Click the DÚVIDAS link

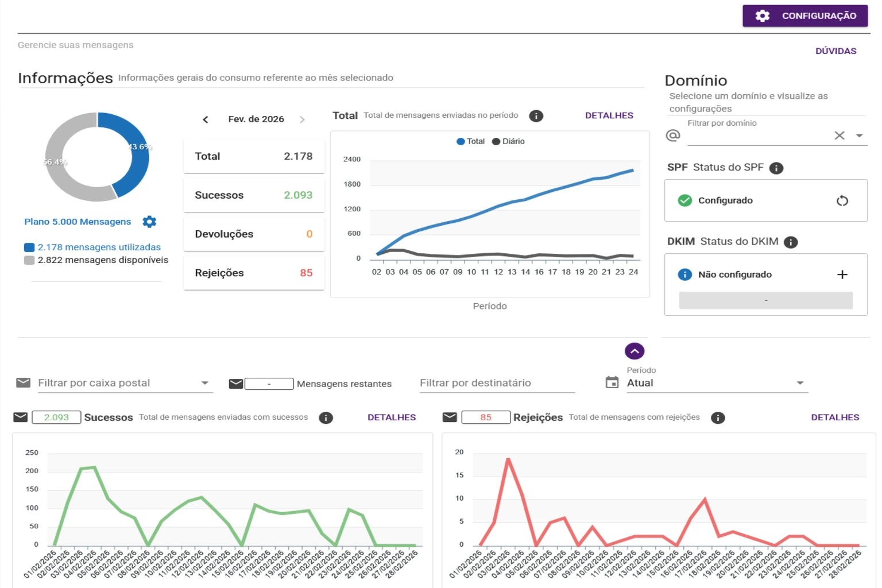point(836,51)
